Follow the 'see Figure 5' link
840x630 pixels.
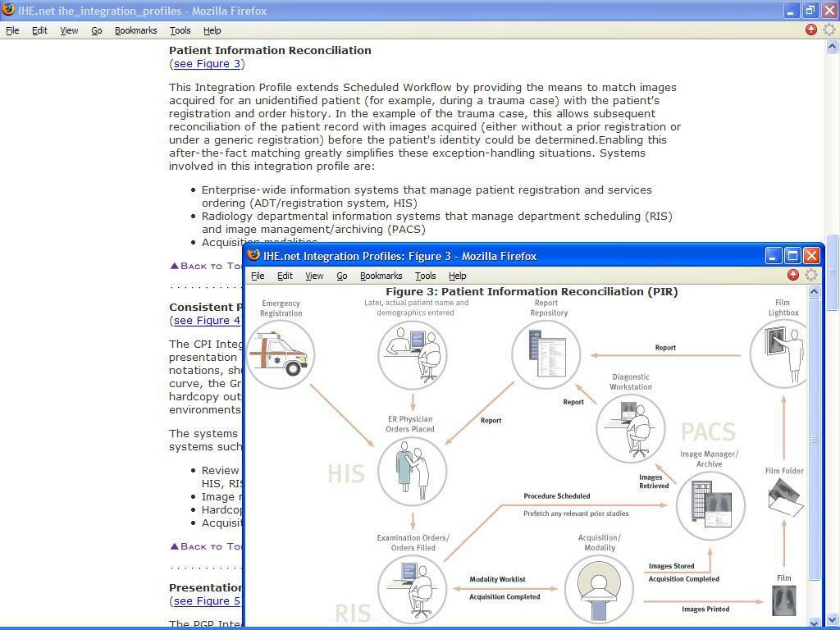(207, 601)
